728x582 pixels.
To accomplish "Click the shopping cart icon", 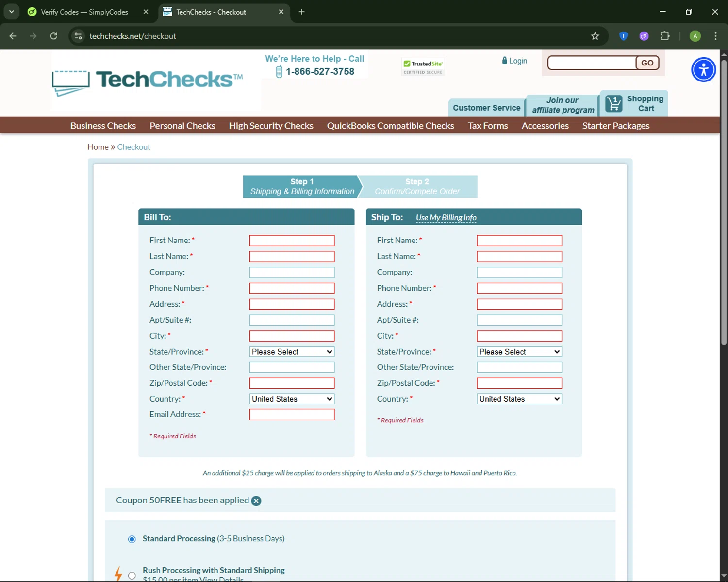I will point(613,103).
